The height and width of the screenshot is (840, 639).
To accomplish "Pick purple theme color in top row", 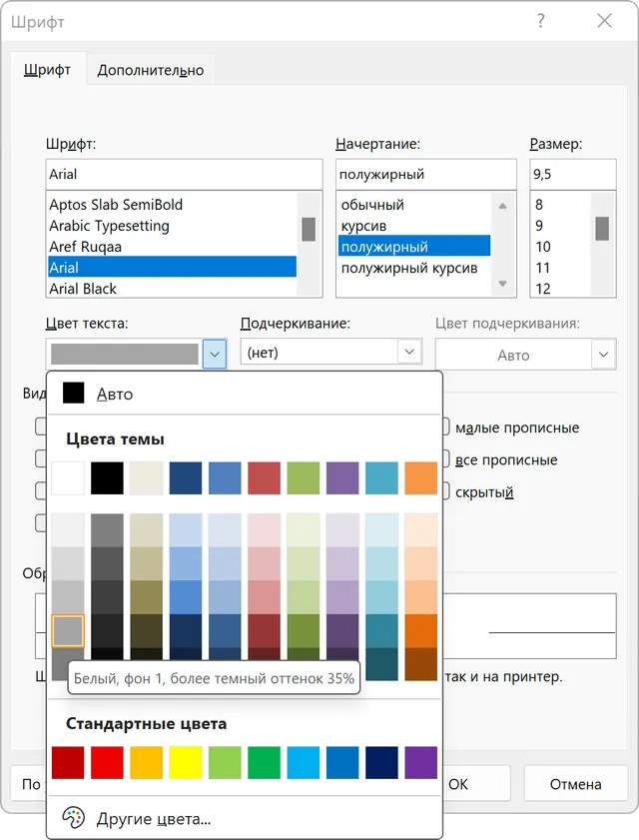I will (x=342, y=477).
